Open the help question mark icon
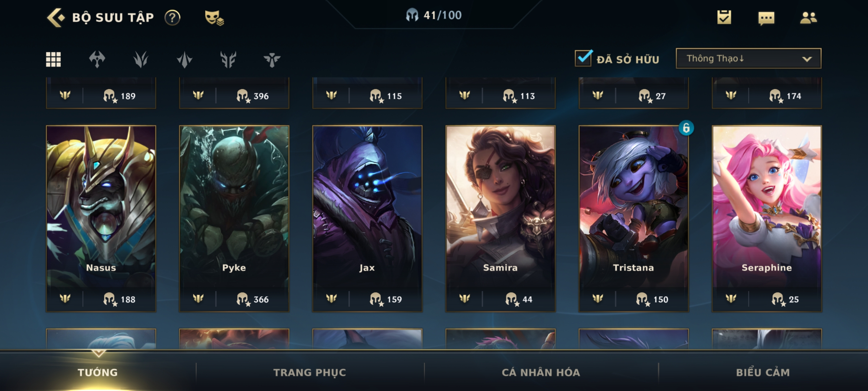This screenshot has height=391, width=868. point(173,18)
